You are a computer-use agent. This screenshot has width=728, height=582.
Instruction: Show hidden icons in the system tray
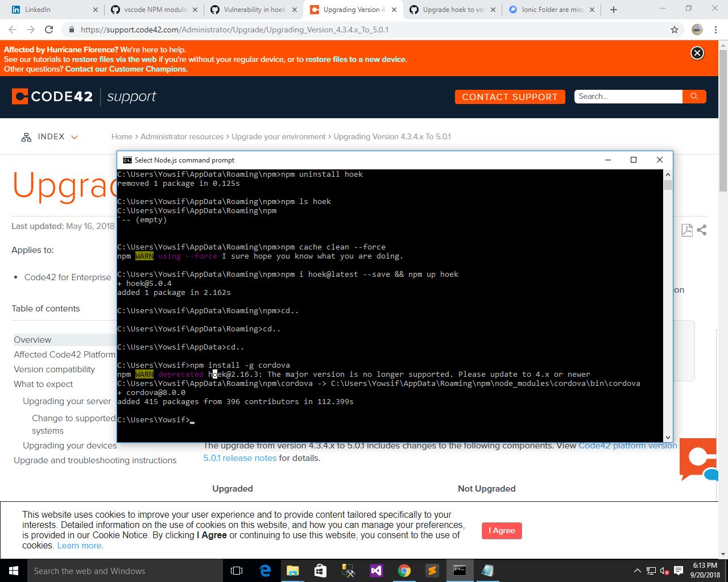(x=638, y=570)
